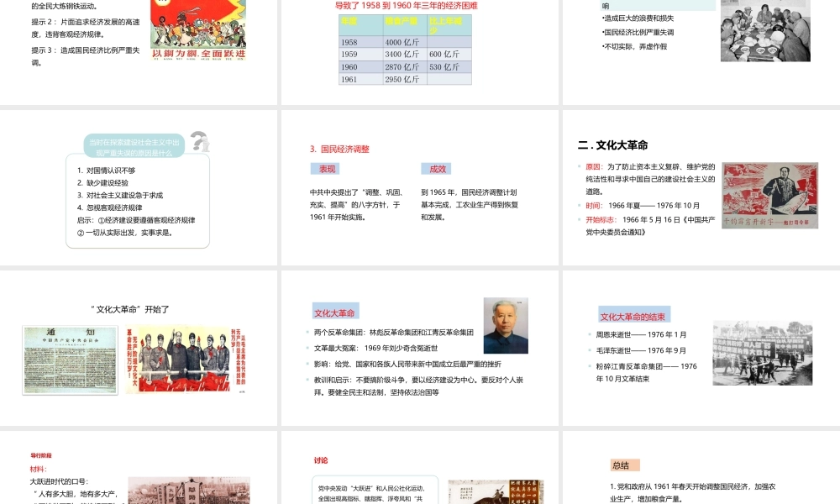
Task: Click the bullet '文革最大冤案'
Action: [376, 348]
